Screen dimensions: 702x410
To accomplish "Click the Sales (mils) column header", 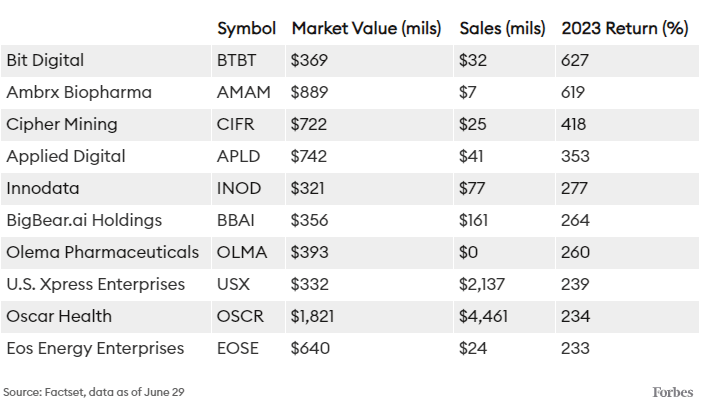I will (502, 29).
